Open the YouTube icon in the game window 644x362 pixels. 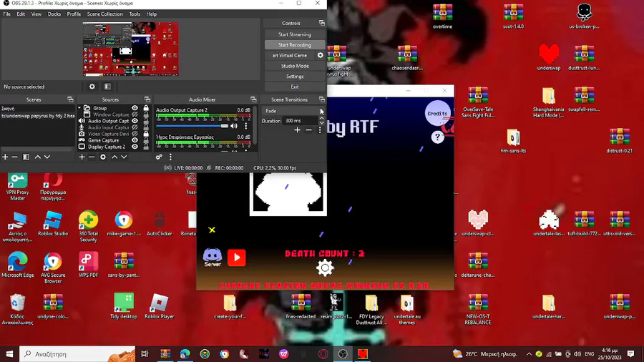click(x=237, y=258)
